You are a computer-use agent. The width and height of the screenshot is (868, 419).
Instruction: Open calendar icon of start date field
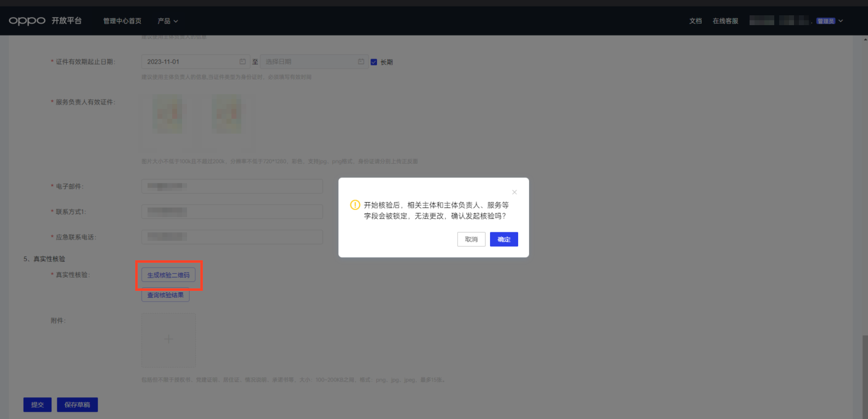(x=242, y=62)
